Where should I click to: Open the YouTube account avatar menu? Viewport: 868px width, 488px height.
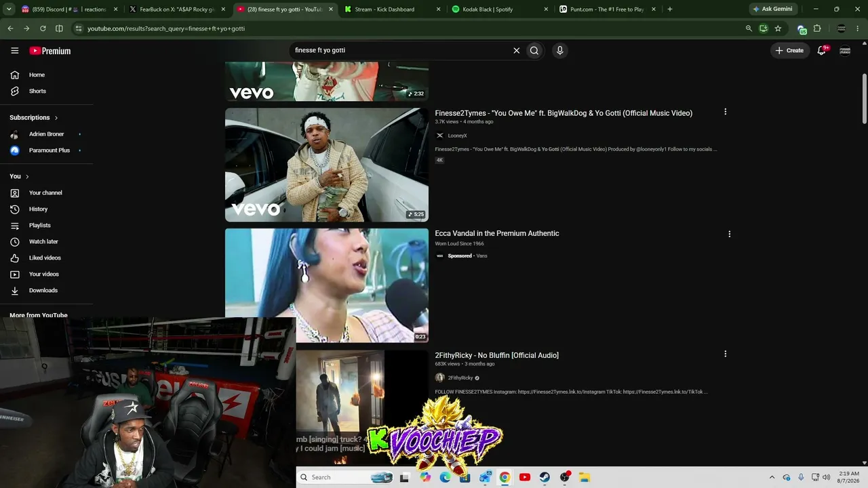coord(845,50)
